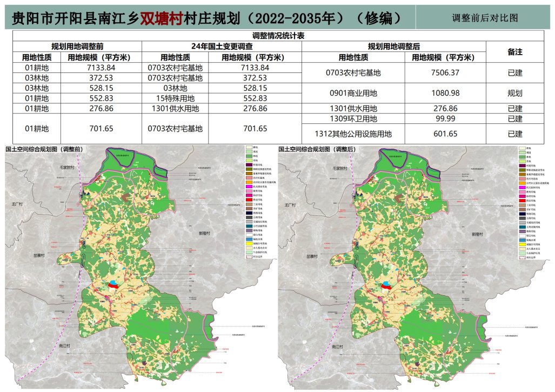
Task: Click the 7506.37 area value cell
Action: click(x=445, y=72)
